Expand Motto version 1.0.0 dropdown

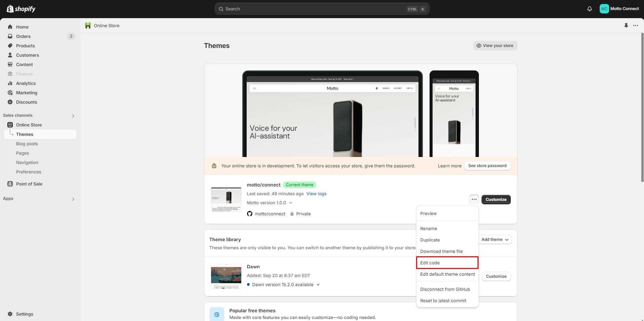pyautogui.click(x=290, y=203)
